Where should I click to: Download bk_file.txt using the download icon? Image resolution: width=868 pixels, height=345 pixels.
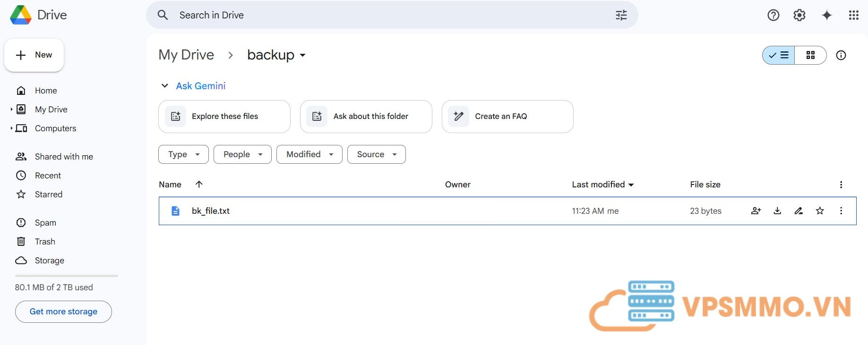coord(777,211)
